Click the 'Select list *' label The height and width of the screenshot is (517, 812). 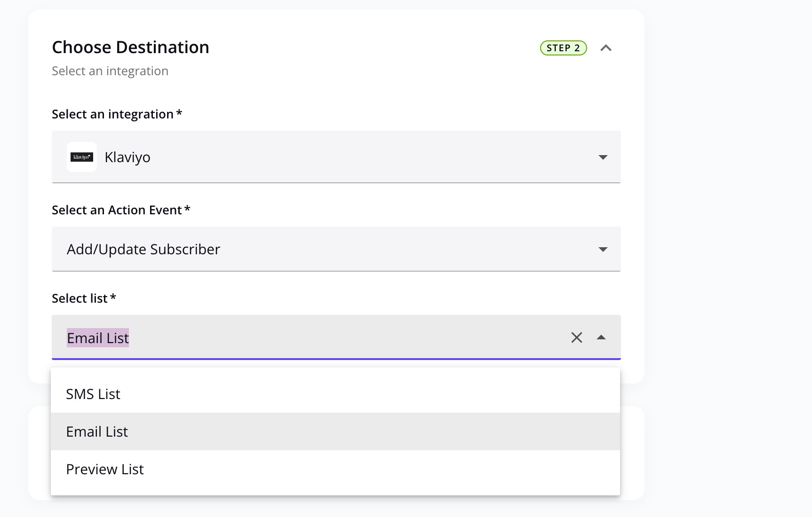coord(84,298)
